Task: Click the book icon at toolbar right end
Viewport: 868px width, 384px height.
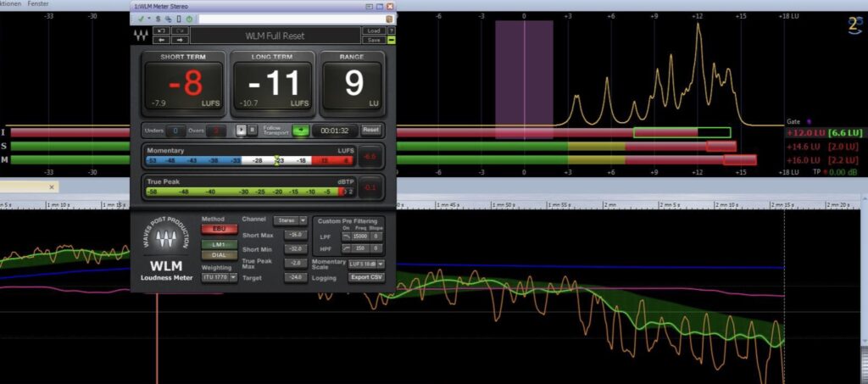Action: (x=389, y=19)
